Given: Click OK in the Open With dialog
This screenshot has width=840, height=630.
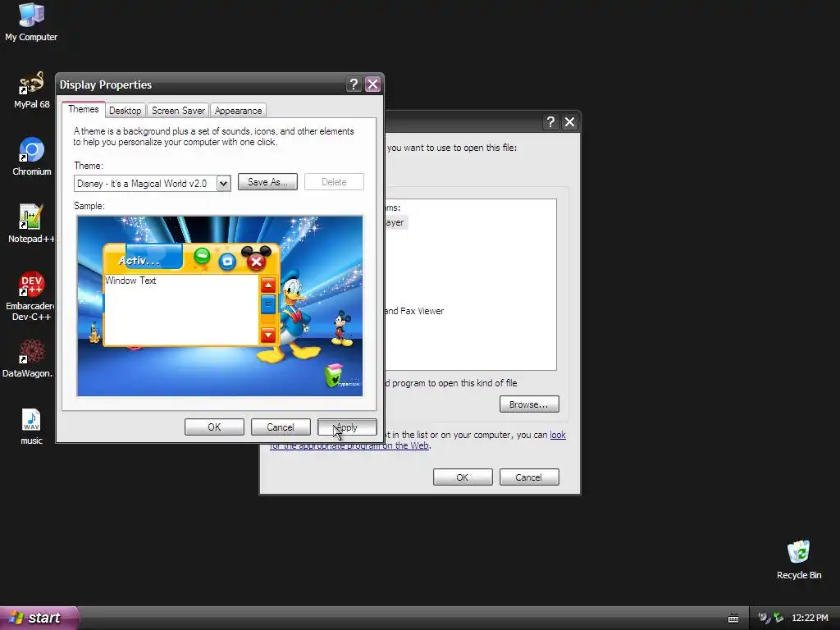Looking at the screenshot, I should point(463,477).
